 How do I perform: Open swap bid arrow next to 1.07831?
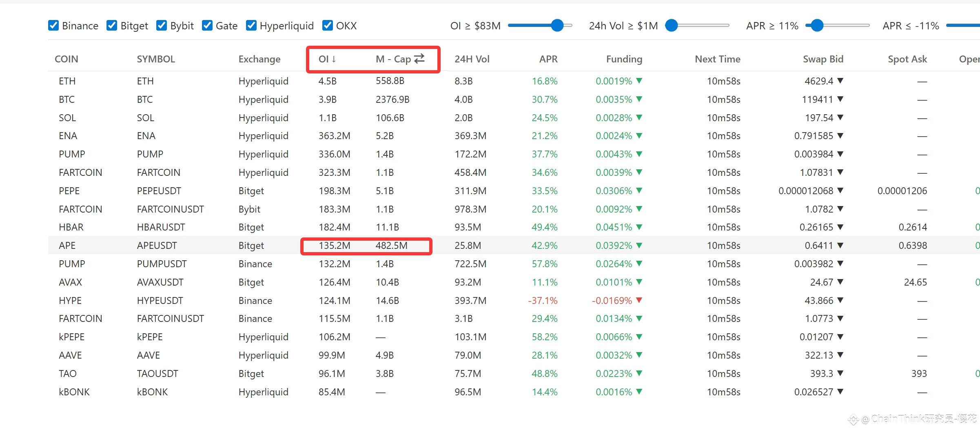840,172
